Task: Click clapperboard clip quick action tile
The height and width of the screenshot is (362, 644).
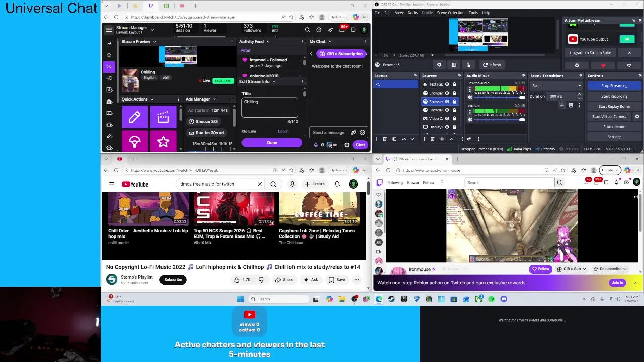Action: [x=163, y=118]
